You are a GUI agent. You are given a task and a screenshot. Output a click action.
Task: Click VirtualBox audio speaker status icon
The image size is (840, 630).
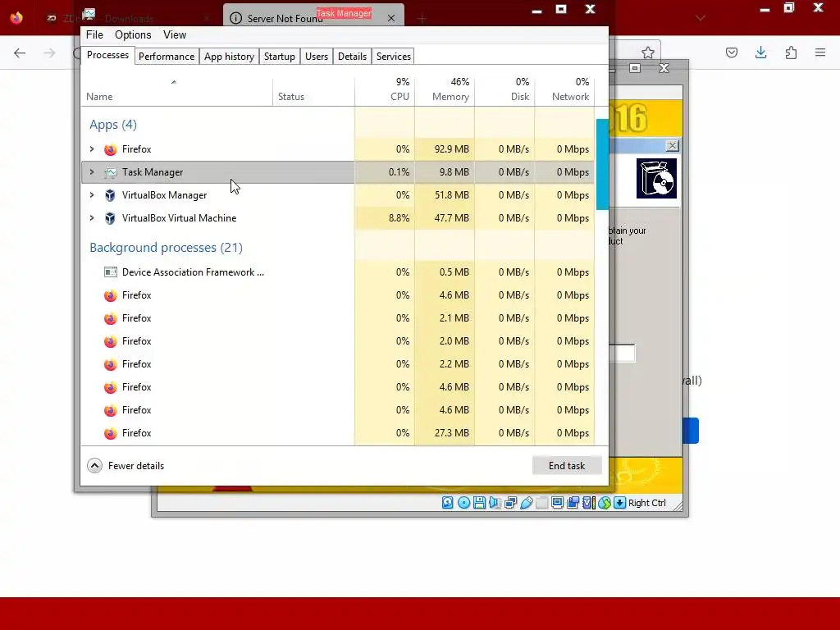pyautogui.click(x=495, y=503)
